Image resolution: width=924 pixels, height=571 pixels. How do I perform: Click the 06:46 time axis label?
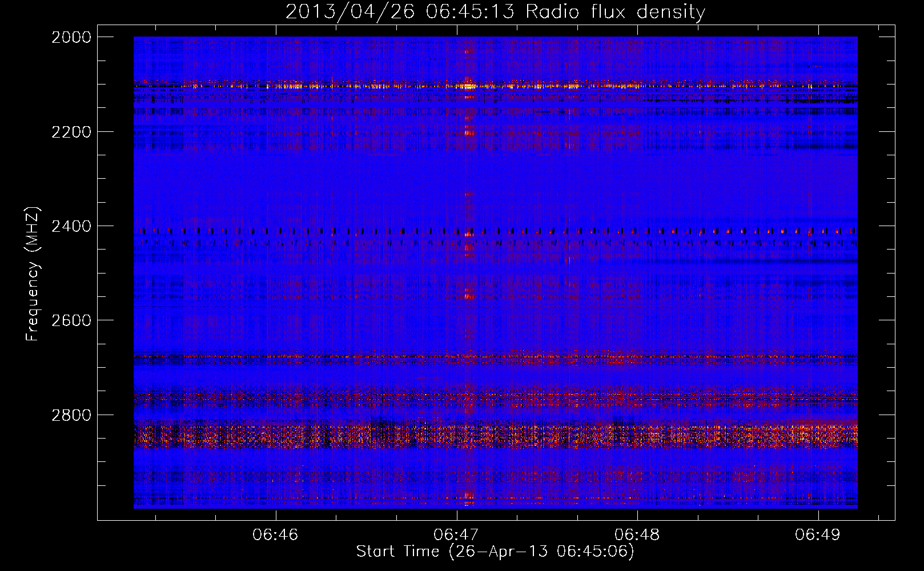click(276, 534)
